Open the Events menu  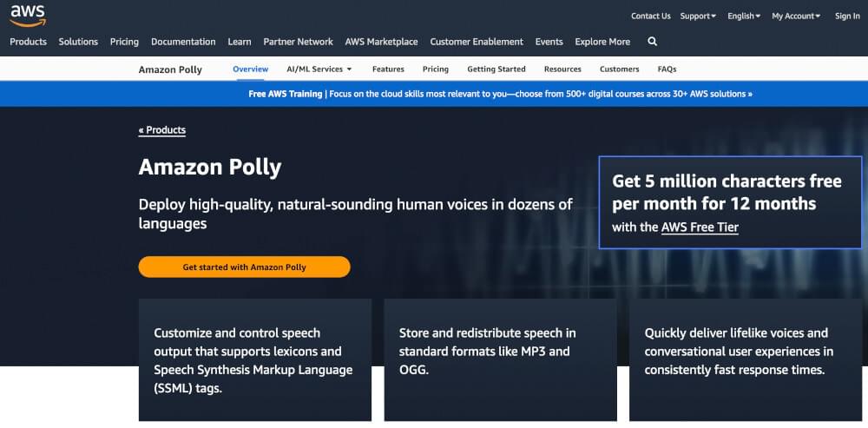pyautogui.click(x=549, y=42)
